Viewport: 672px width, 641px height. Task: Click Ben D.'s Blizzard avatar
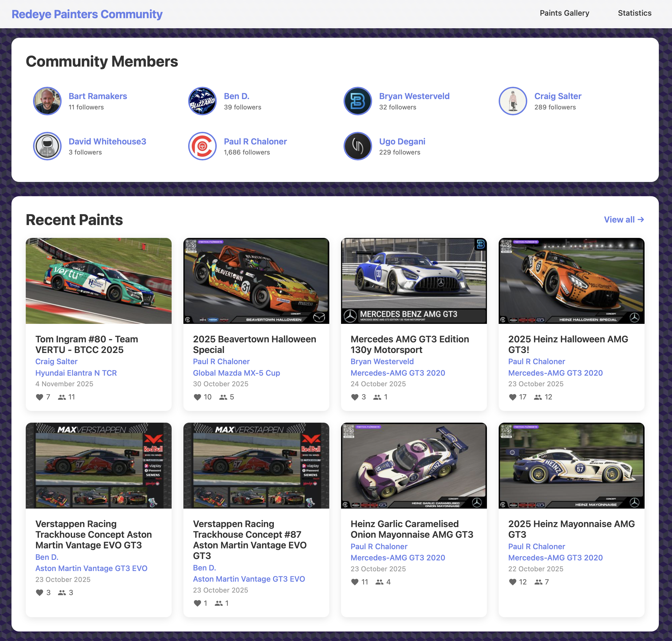pyautogui.click(x=202, y=101)
